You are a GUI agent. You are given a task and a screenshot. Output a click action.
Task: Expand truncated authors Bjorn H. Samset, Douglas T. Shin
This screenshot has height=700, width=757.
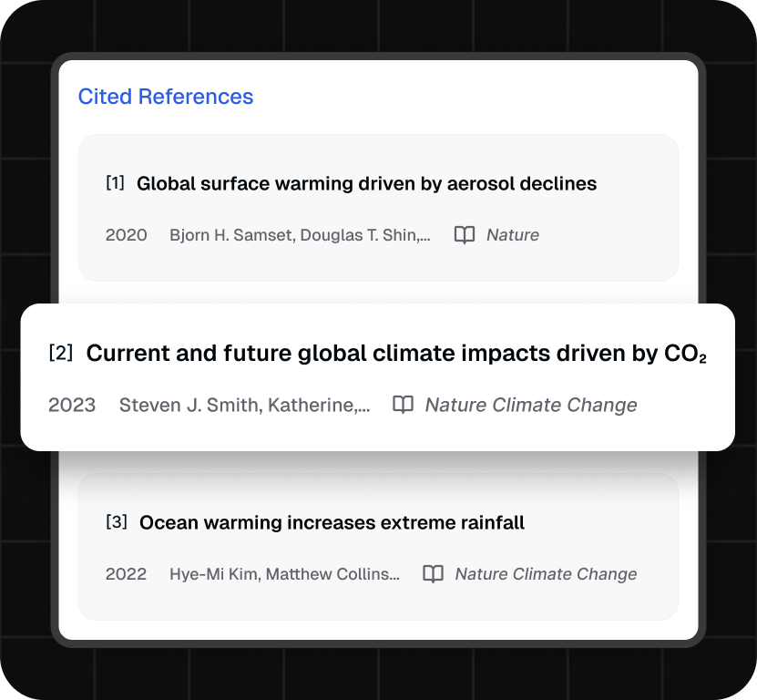click(x=300, y=235)
